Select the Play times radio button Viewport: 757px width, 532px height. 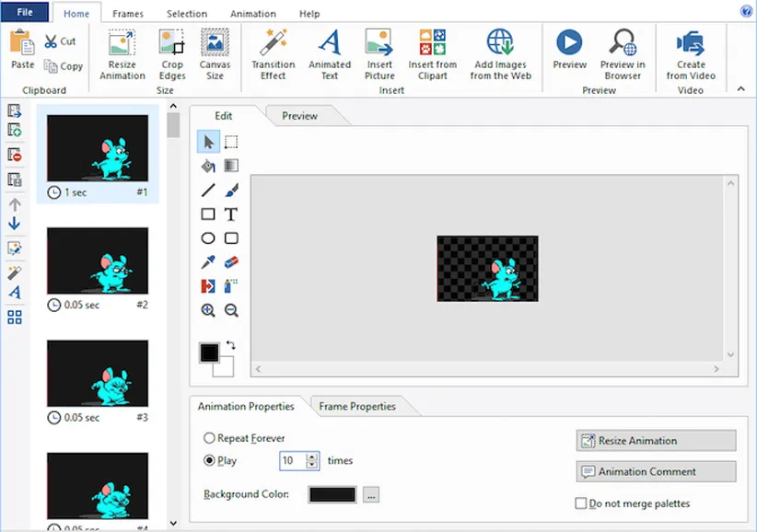pyautogui.click(x=210, y=461)
